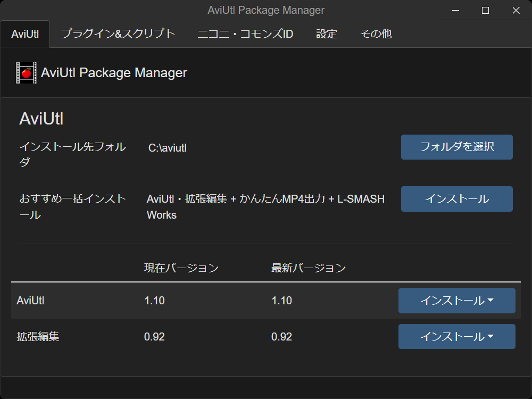Expand the AviUtl 1.10 row インストール dropdown
Viewport: 532px width, 399px height.
(x=456, y=301)
